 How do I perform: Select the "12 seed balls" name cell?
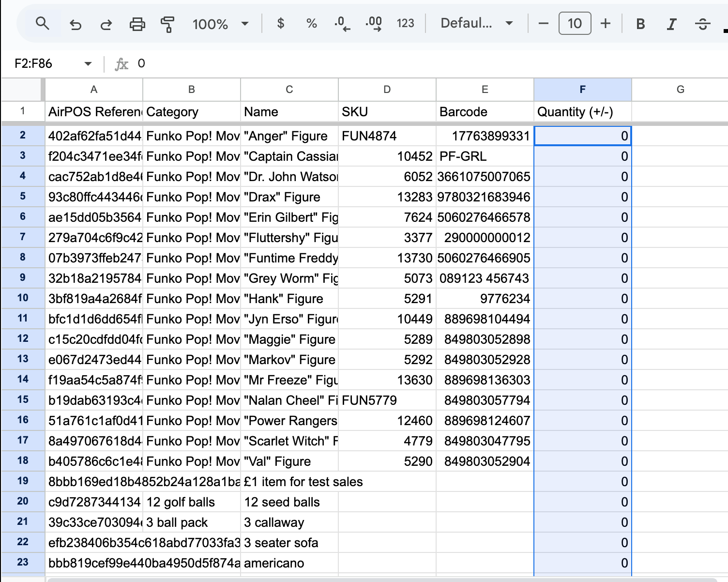[289, 502]
